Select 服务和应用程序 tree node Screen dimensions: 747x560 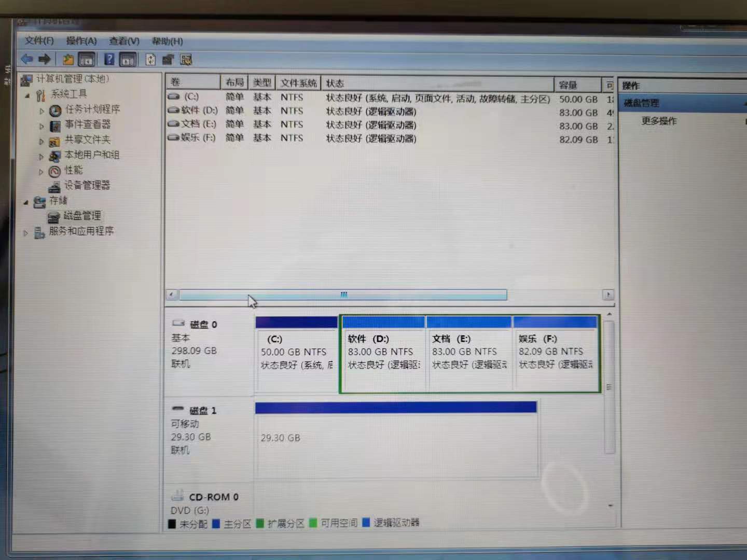pos(81,231)
